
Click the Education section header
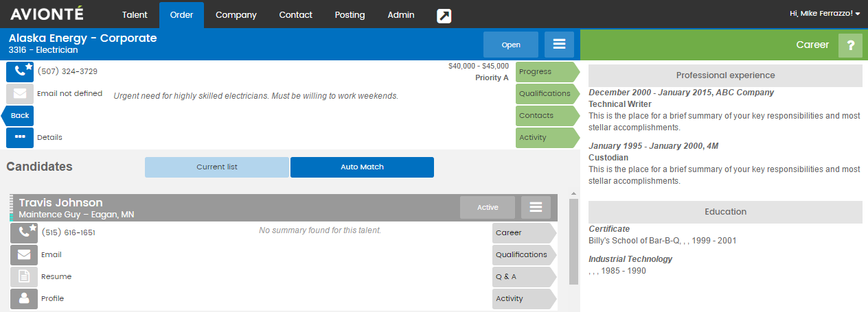725,212
